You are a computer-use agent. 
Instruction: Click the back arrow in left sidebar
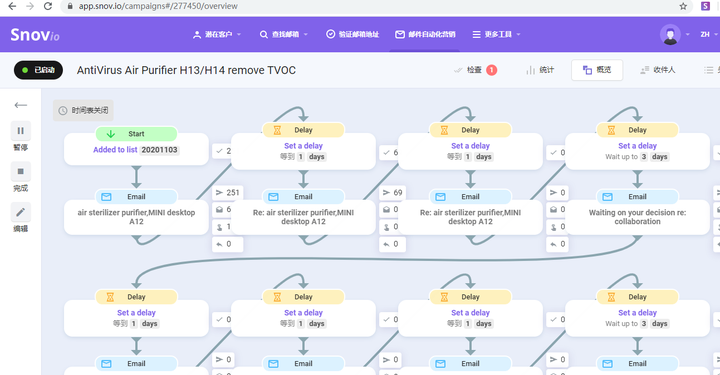[x=21, y=105]
